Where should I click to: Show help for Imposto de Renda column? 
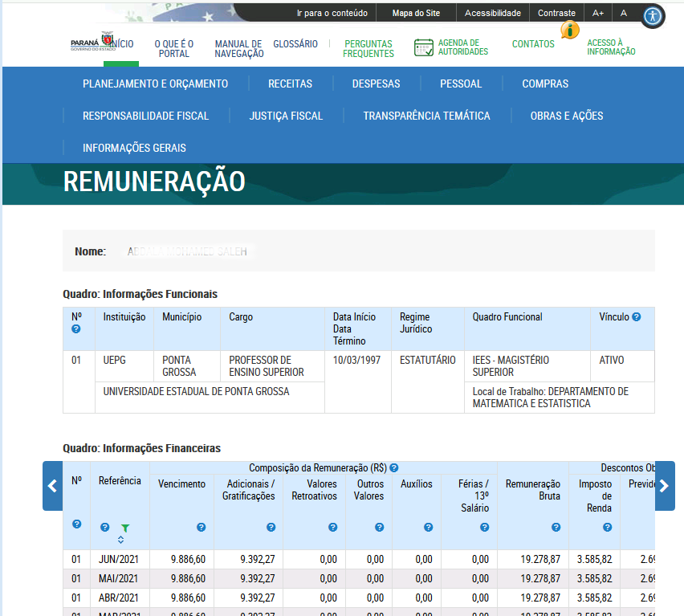coord(607,527)
